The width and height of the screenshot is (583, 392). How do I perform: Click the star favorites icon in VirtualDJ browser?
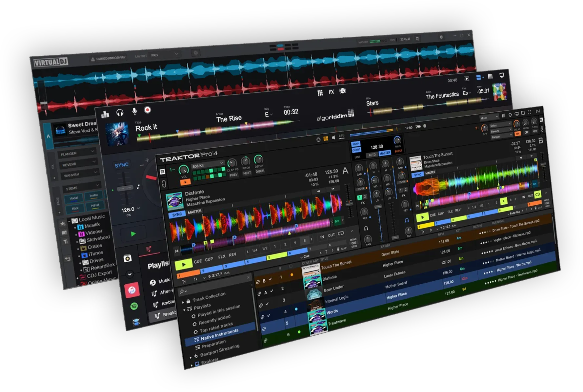pos(62,223)
